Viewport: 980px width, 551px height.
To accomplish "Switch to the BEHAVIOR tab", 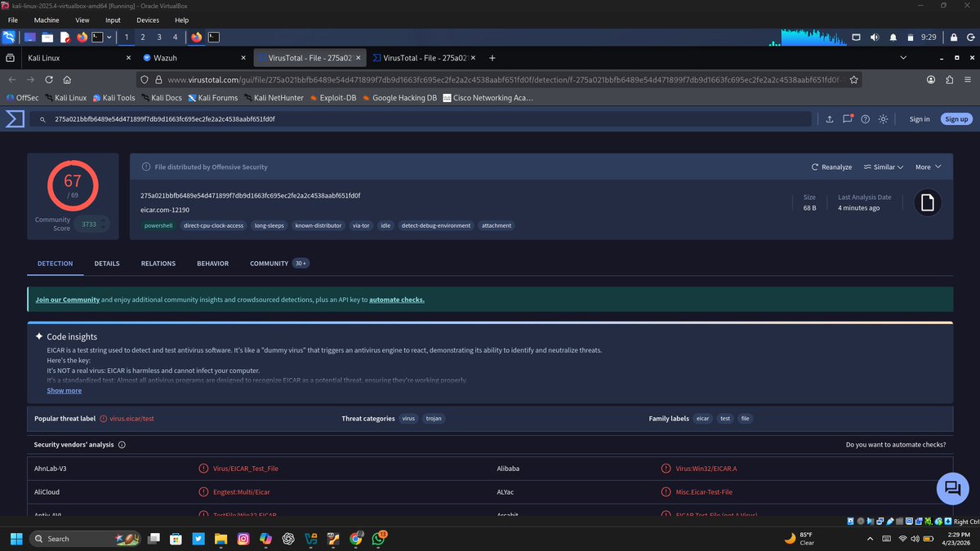I will coord(212,264).
